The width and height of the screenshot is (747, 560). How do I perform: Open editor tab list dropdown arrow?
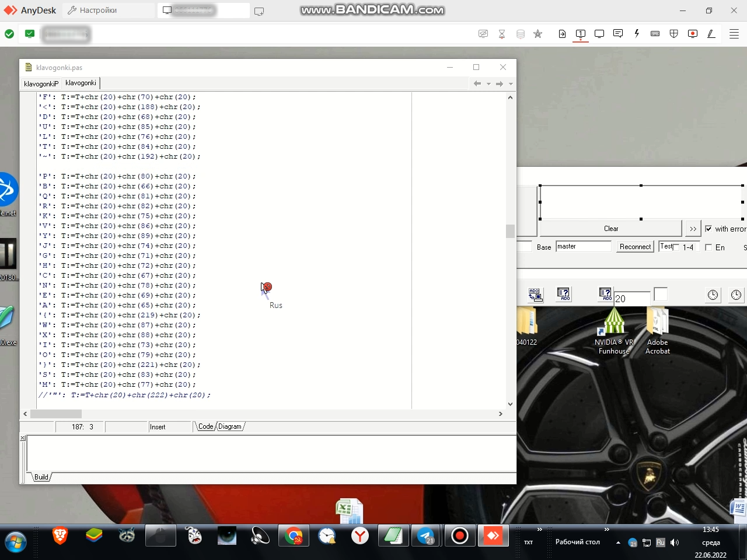pyautogui.click(x=511, y=84)
